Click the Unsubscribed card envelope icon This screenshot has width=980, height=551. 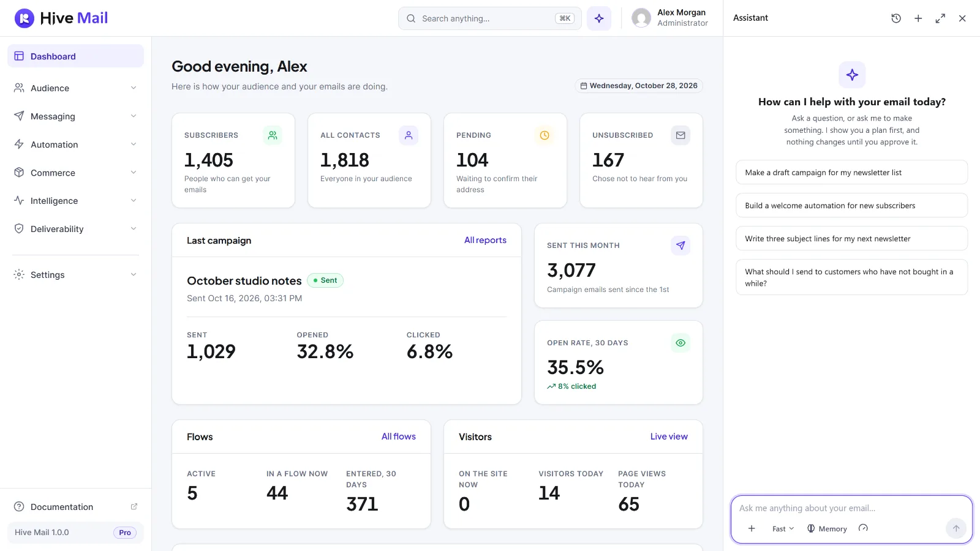(x=680, y=135)
